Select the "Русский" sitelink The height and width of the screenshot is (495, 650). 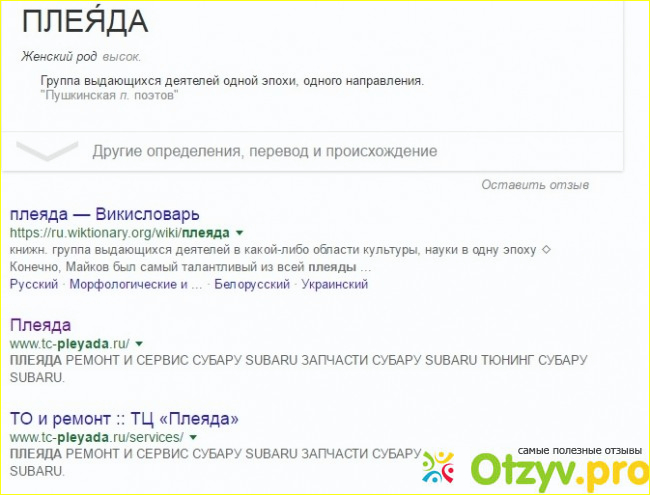point(33,284)
